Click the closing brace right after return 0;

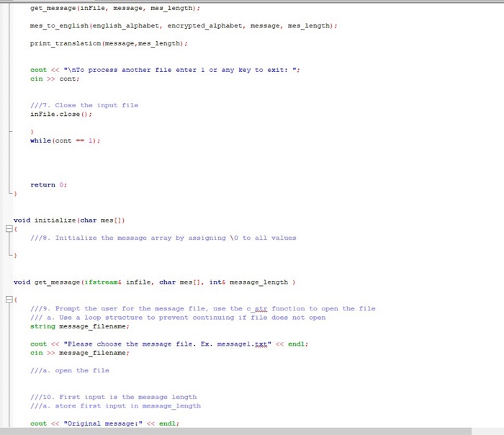[x=15, y=194]
